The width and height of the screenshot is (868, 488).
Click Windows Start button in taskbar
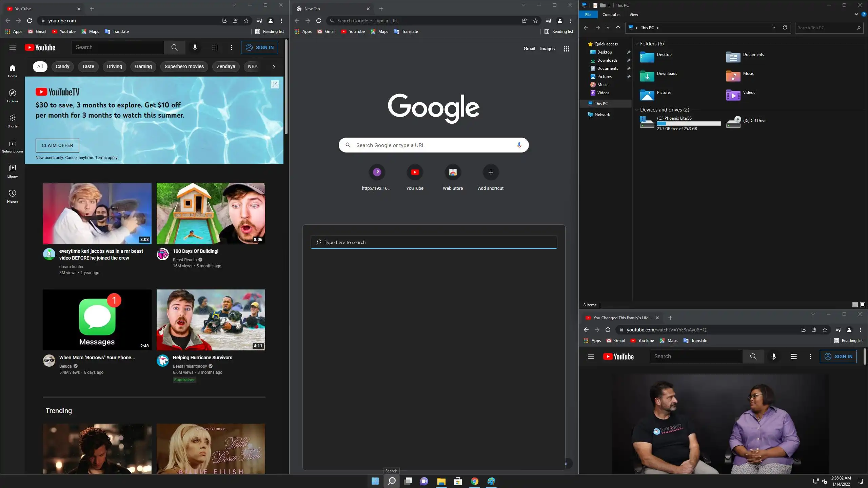tap(375, 481)
